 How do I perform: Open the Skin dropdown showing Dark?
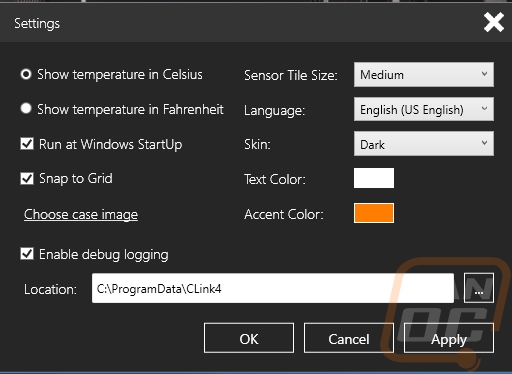[424, 144]
